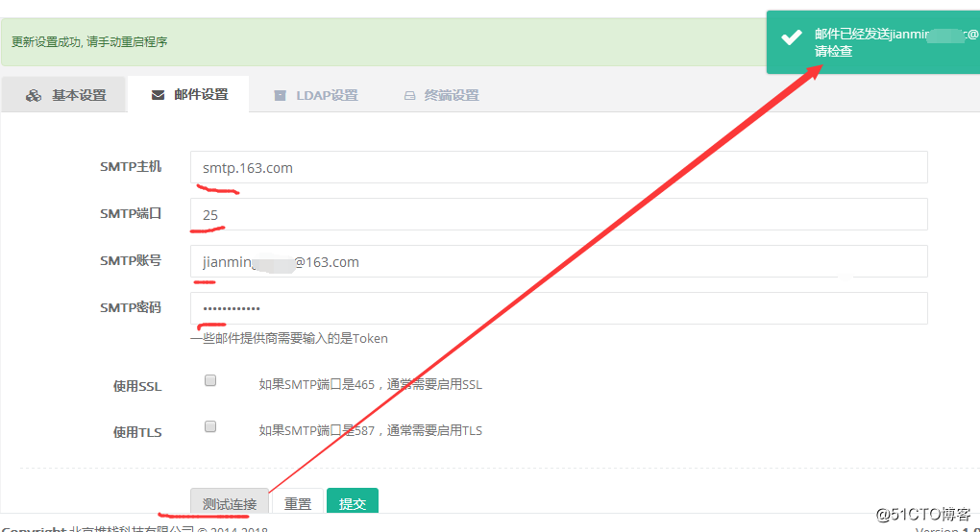Focus the SMTP端口 field showing 25
Screen dimensions: 980x532
pos(559,214)
